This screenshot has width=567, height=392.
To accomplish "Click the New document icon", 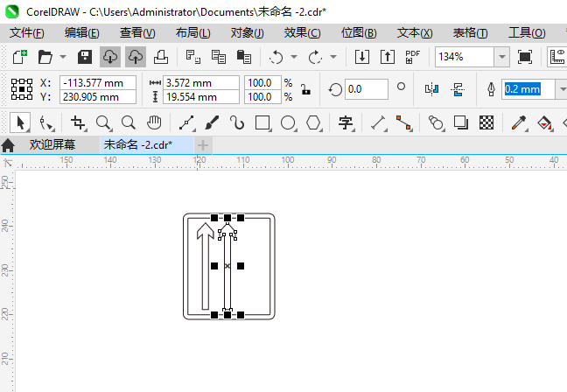I will point(20,57).
